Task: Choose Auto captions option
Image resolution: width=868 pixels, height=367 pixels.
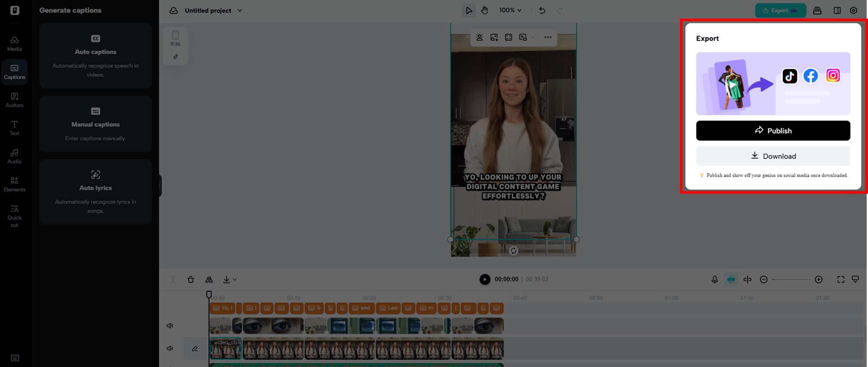Action: (95, 56)
